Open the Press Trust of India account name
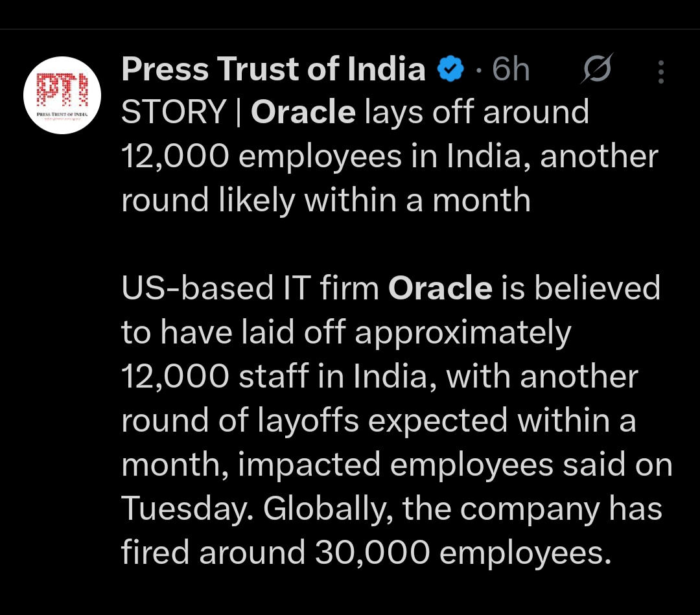Image resolution: width=700 pixels, height=615 pixels. (273, 69)
